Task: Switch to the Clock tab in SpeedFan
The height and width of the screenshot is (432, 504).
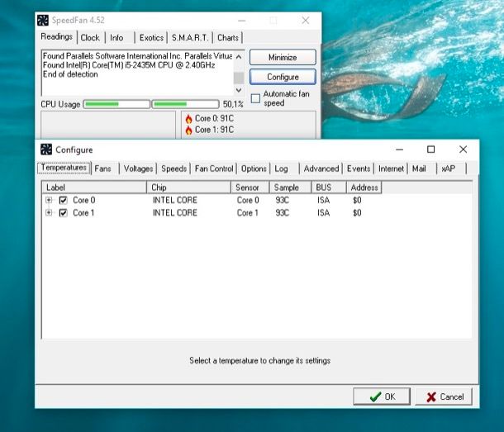Action: [x=90, y=38]
